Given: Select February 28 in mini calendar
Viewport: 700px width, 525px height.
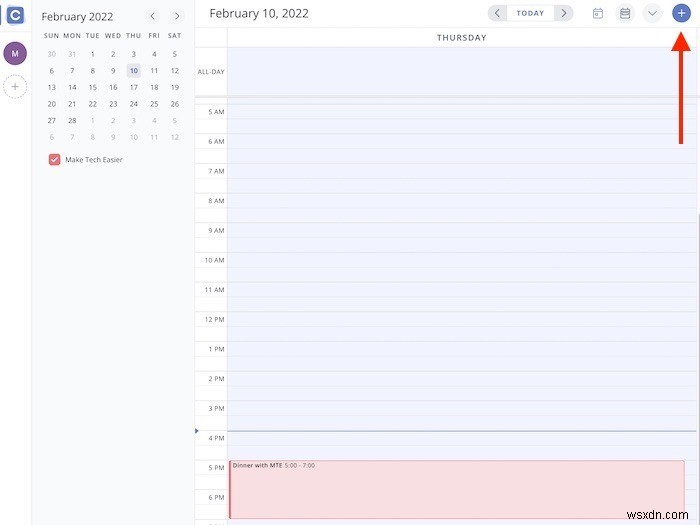Looking at the screenshot, I should pyautogui.click(x=72, y=121).
